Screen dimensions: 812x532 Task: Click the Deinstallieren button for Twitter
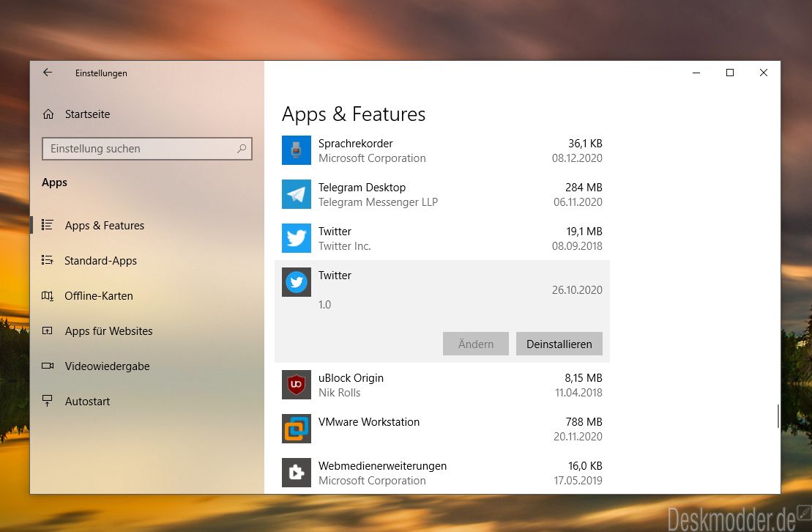(x=559, y=344)
